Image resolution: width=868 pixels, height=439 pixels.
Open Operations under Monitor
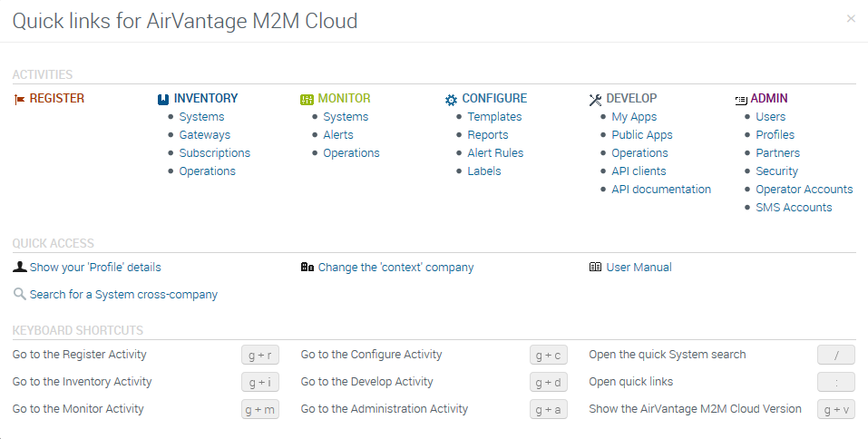(352, 153)
